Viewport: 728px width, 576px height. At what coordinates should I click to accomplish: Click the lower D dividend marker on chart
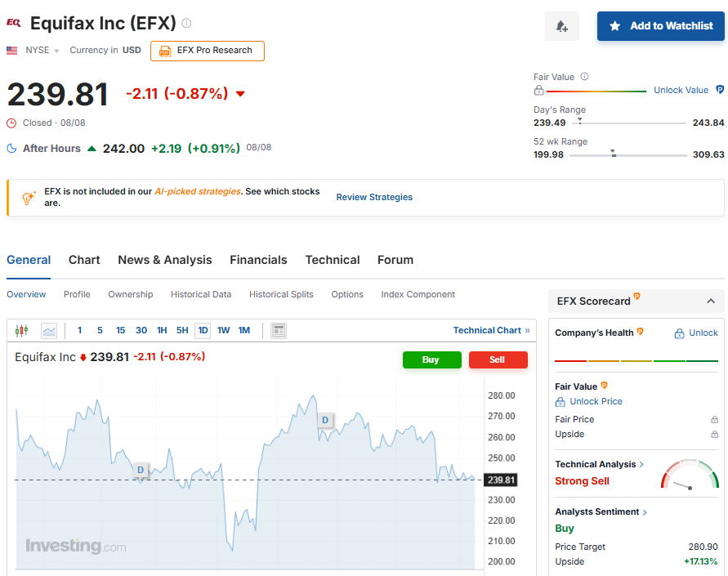(141, 470)
